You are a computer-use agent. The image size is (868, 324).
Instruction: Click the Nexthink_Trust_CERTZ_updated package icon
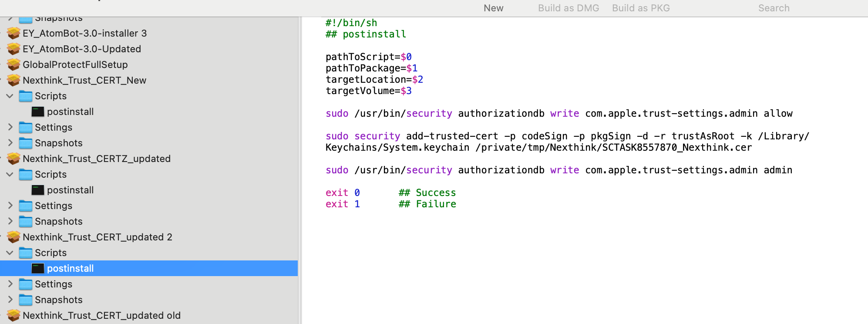(13, 159)
